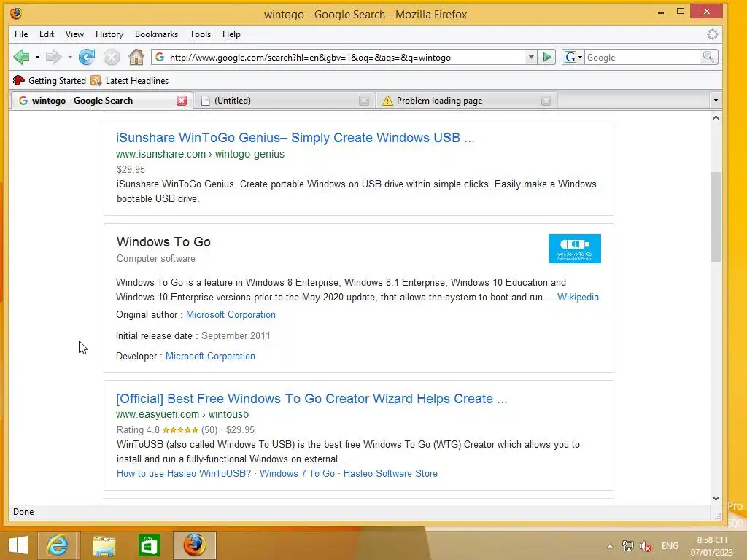This screenshot has height=560, width=747.
Task: Open the History menu
Action: click(109, 34)
